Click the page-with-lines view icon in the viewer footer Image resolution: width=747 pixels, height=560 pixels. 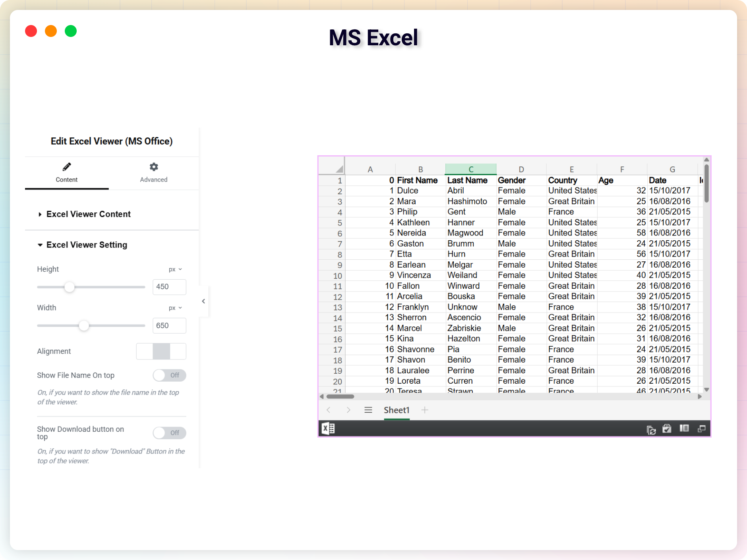[x=684, y=428]
